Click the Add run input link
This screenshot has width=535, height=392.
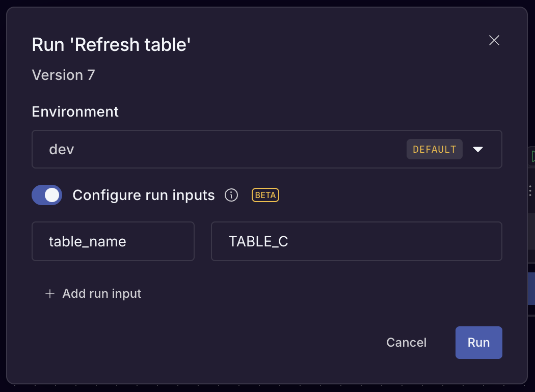click(101, 294)
